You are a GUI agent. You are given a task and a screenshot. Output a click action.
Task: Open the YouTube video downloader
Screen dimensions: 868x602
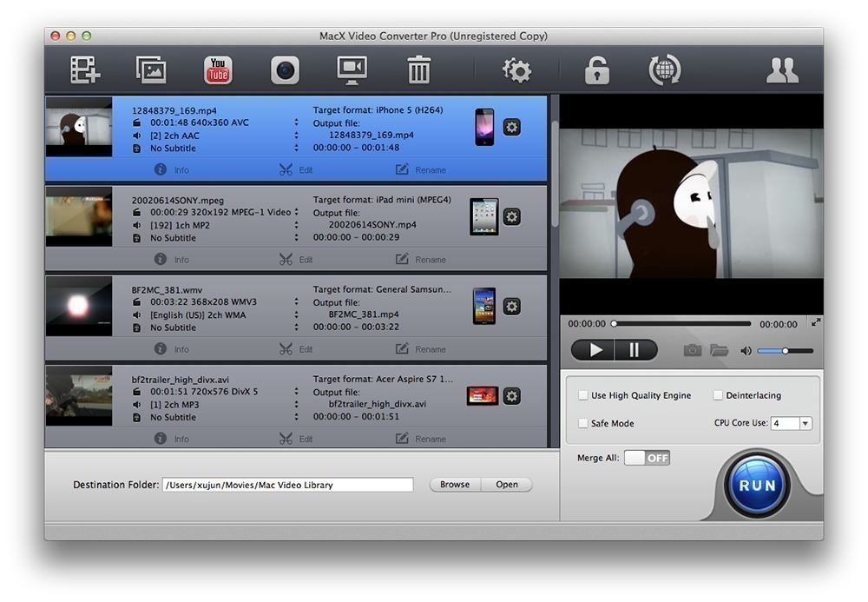(217, 69)
